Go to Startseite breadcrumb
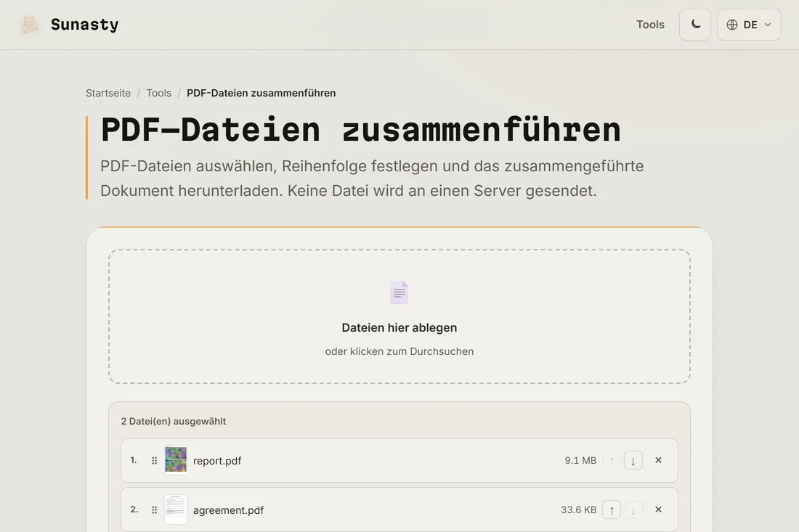This screenshot has height=532, width=799. point(108,93)
